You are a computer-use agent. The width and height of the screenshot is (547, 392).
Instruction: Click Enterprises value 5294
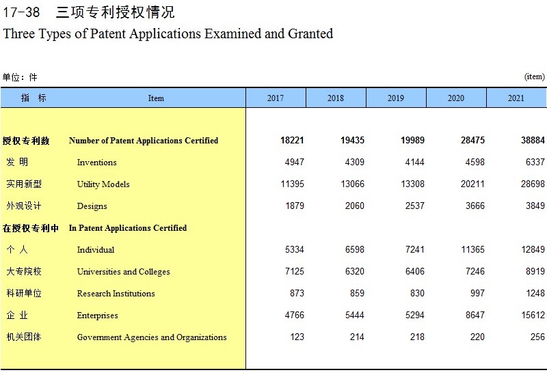pyautogui.click(x=415, y=316)
